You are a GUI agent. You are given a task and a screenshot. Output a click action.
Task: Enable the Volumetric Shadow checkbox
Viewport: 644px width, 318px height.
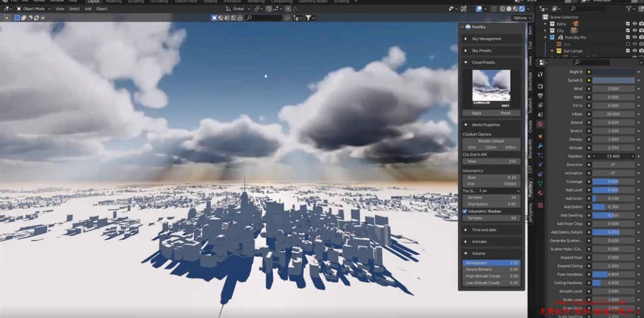pos(465,211)
